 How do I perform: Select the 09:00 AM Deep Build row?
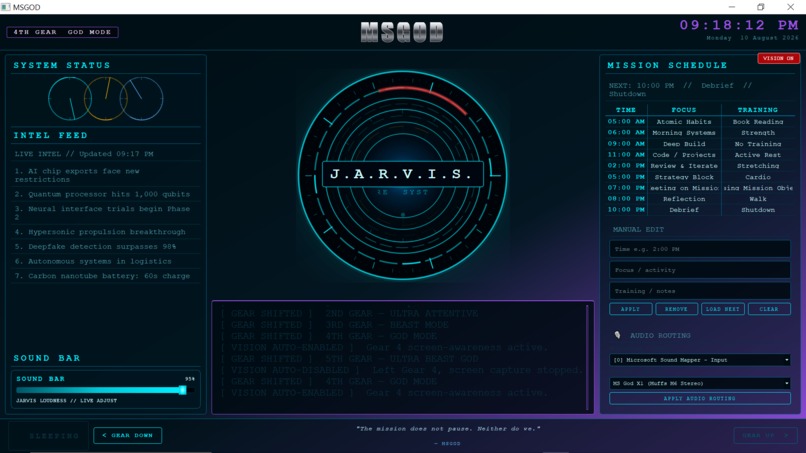click(700, 144)
